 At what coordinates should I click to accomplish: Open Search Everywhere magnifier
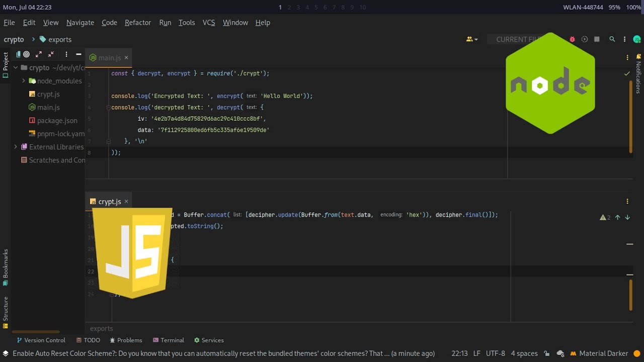pos(612,39)
